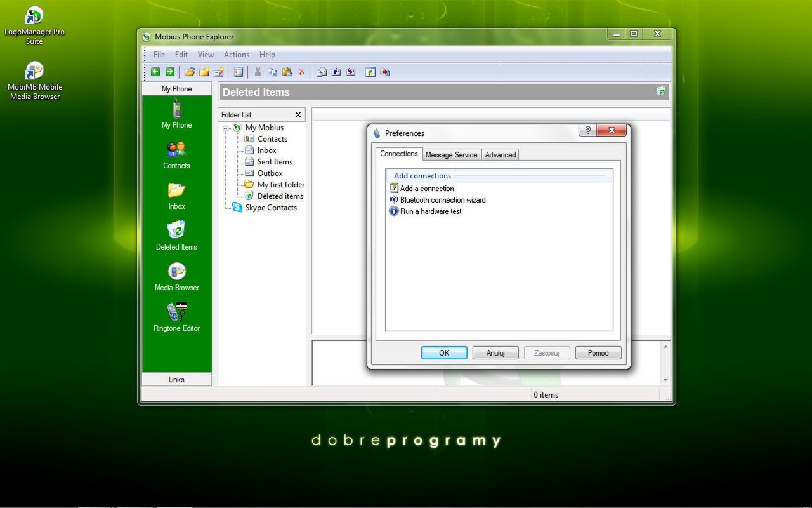Viewport: 812px width, 508px height.
Task: Open Inbox in the sidebar
Action: pyautogui.click(x=176, y=196)
